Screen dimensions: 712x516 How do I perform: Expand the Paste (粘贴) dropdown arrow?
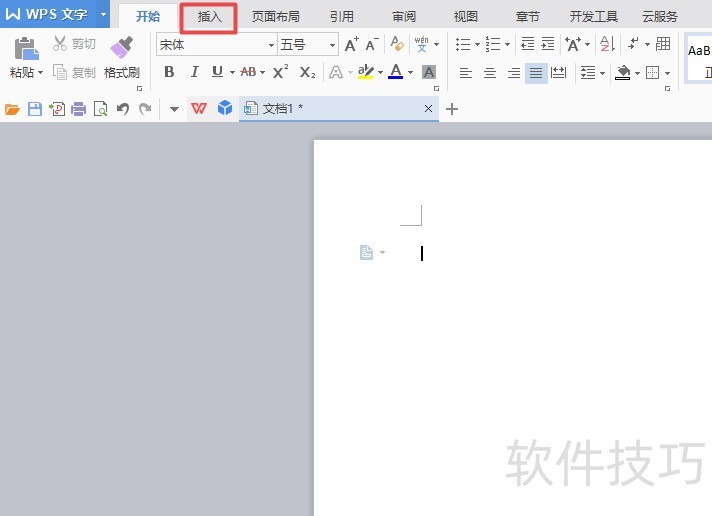(x=40, y=73)
